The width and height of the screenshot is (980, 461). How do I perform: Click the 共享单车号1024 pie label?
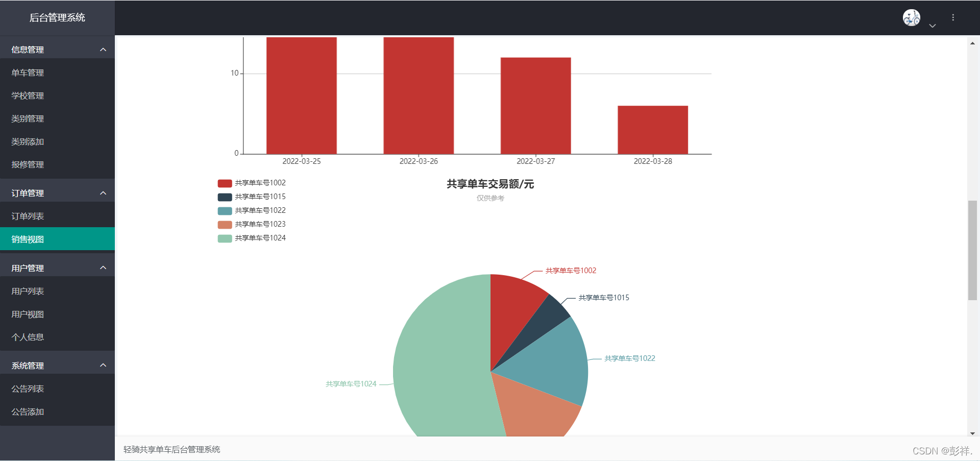pos(351,384)
